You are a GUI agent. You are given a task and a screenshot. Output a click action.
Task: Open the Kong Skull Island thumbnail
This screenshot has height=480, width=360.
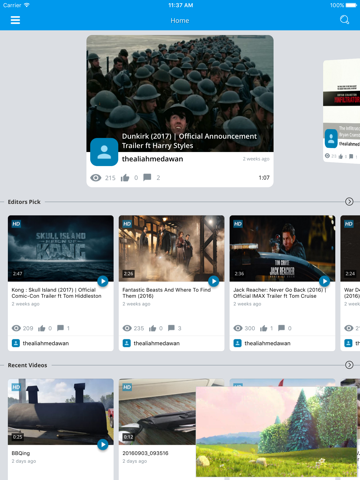click(x=61, y=248)
